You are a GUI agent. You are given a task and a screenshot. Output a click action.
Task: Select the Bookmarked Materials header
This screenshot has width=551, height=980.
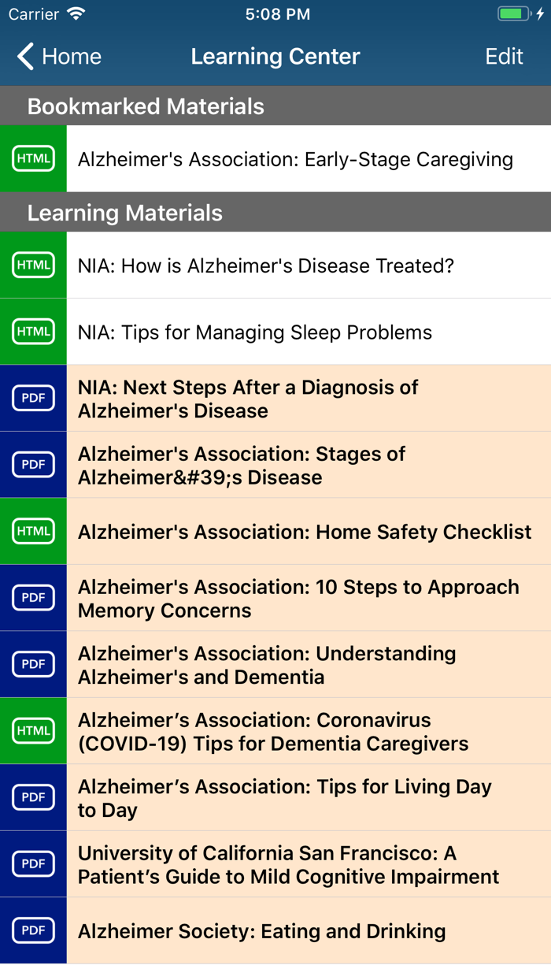(x=146, y=106)
